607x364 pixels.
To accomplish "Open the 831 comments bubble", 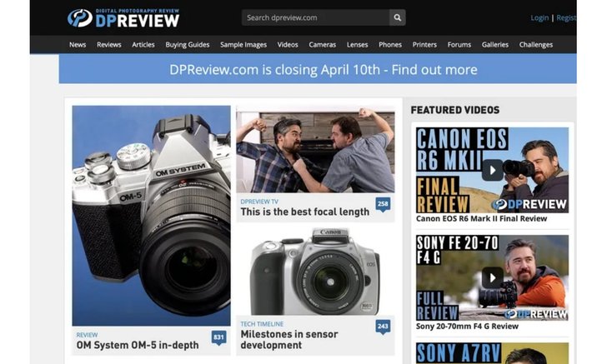I will pyautogui.click(x=218, y=337).
